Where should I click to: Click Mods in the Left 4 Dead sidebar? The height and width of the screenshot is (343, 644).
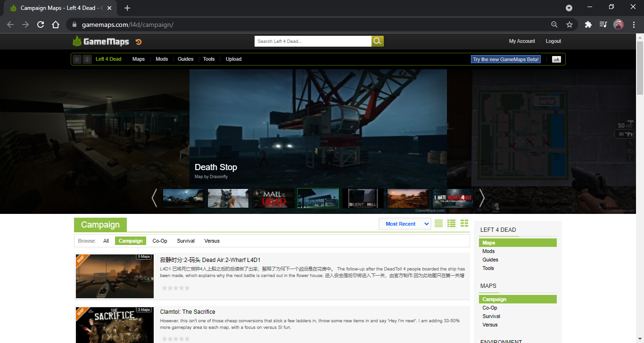pyautogui.click(x=488, y=251)
